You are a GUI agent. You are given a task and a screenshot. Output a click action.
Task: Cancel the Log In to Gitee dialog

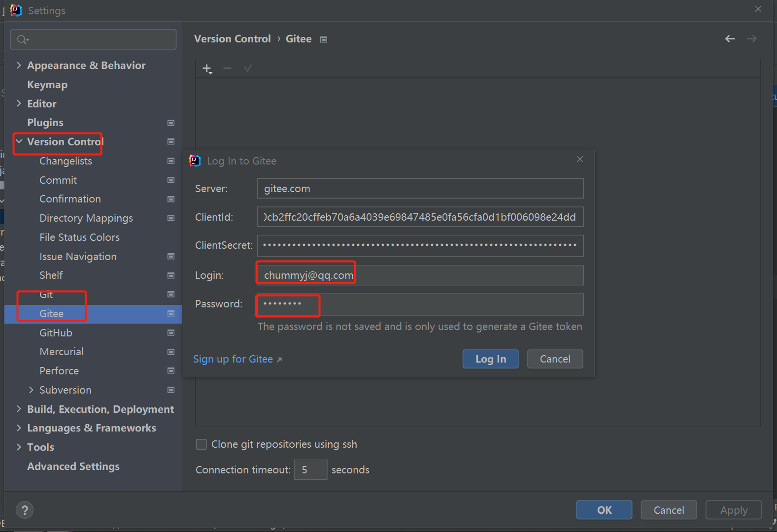(x=555, y=359)
